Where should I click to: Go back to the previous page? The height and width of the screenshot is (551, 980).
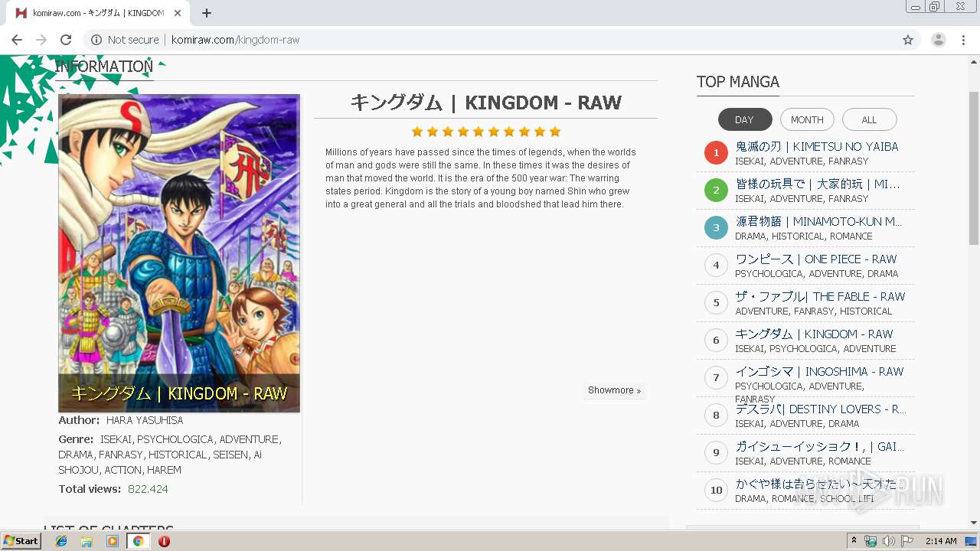[x=17, y=40]
